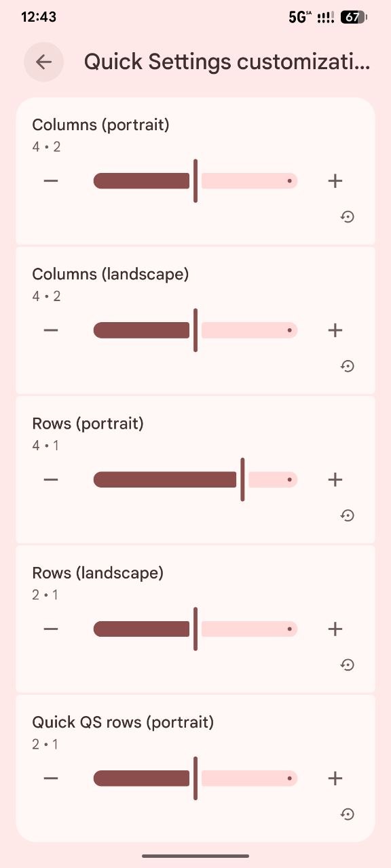Screen dimensions: 391x868
Task: Click the Rows (portrait) slider handle
Action: [242, 479]
